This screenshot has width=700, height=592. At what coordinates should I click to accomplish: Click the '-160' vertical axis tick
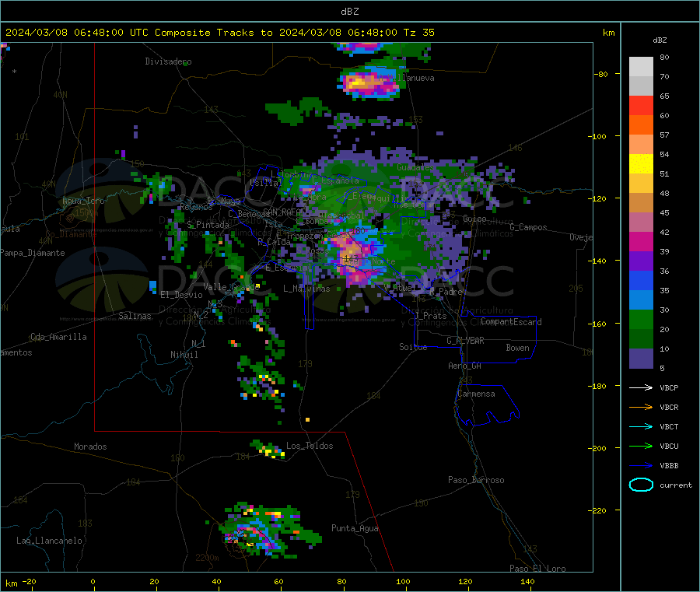[x=596, y=324]
